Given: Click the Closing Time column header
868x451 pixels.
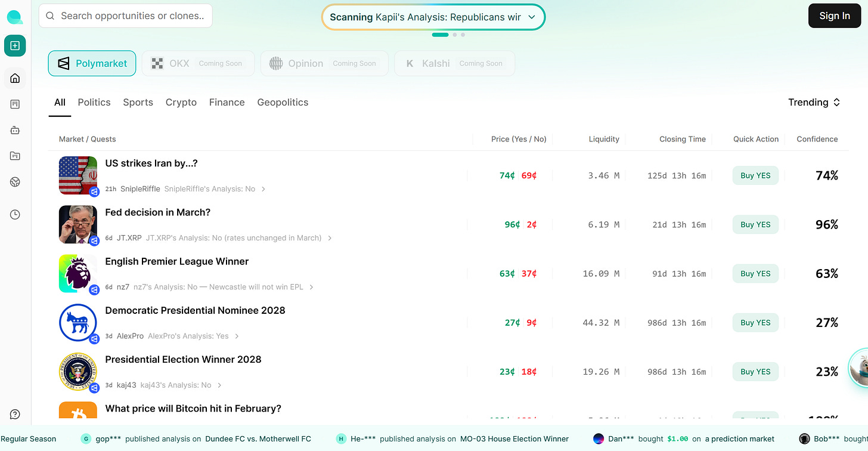Looking at the screenshot, I should (683, 139).
